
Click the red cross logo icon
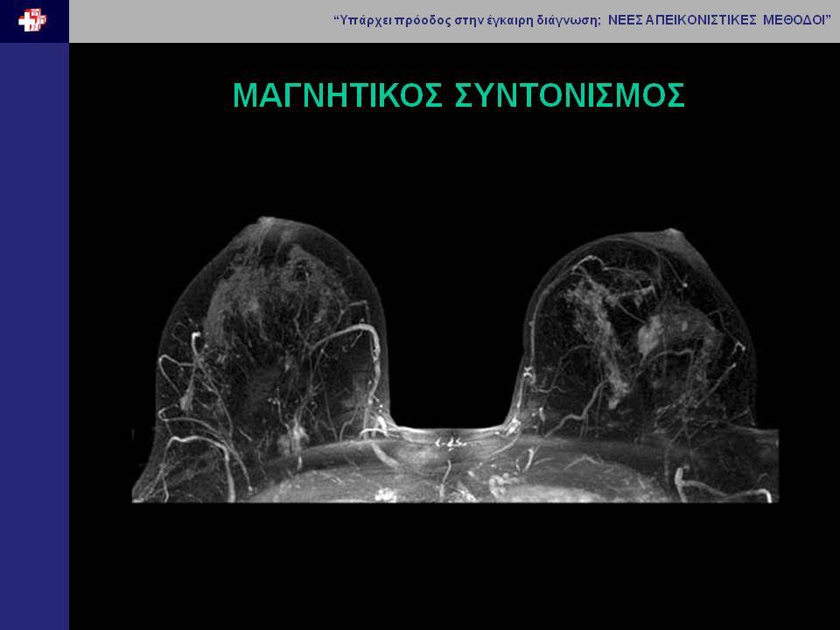[x=32, y=20]
